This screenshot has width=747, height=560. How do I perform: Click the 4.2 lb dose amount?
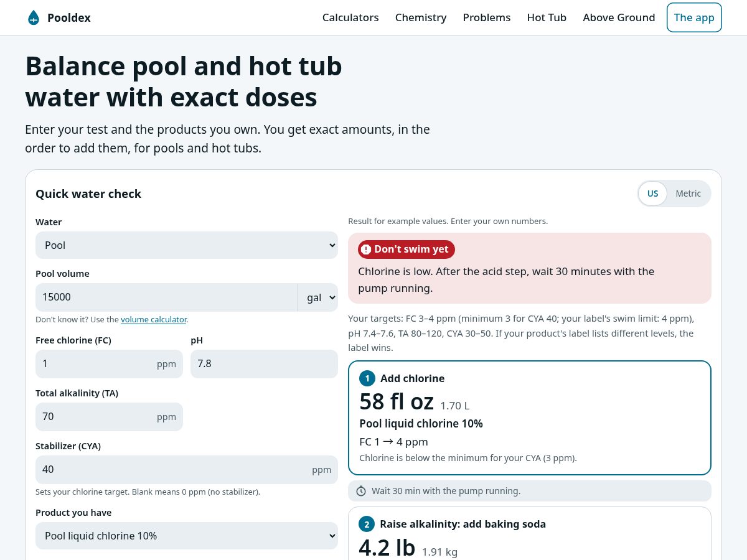click(x=387, y=548)
